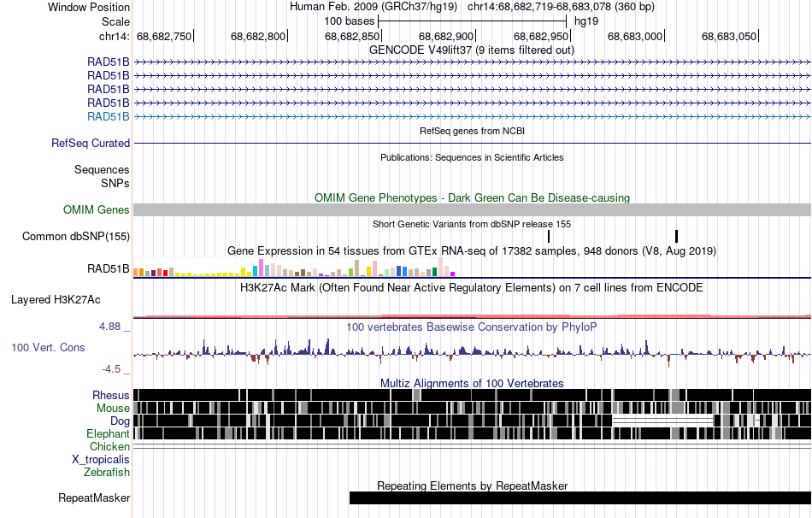The image size is (812, 518).
Task: Click the OMIM Genes track label
Action: 97,209
